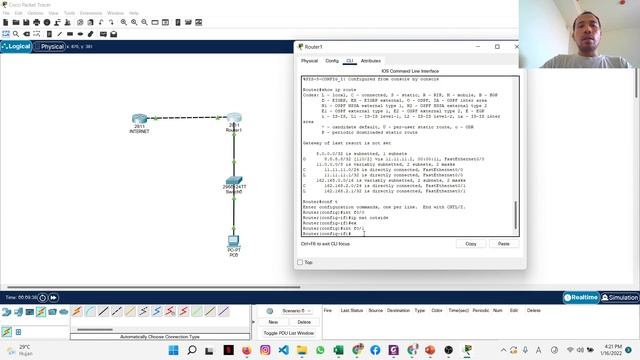
Task: Click the Power Cycle Devices round button
Action: 42,298
